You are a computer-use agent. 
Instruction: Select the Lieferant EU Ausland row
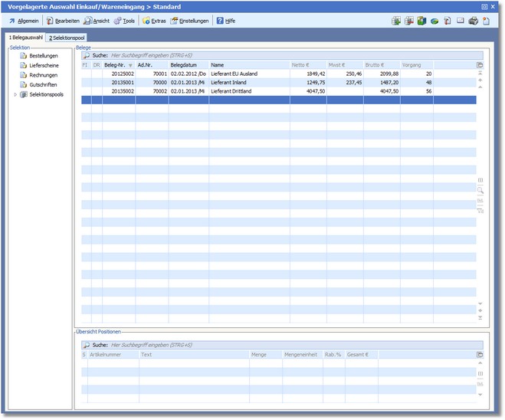tap(234, 74)
